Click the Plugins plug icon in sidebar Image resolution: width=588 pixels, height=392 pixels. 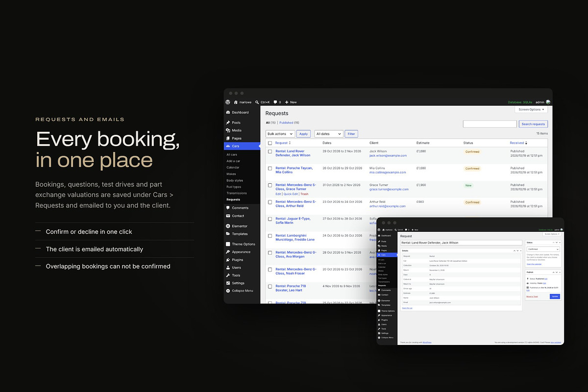click(x=228, y=260)
